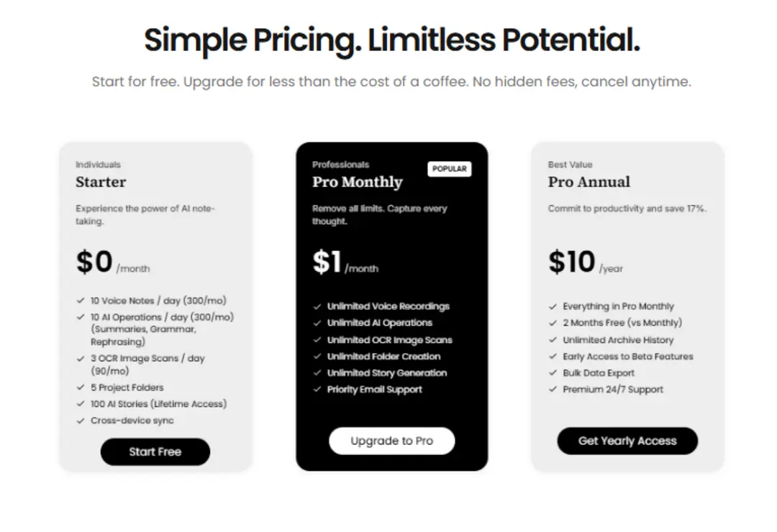Screen dimensions: 777x532
Task: Select the Pro Annual plan heading
Action: pos(589,182)
